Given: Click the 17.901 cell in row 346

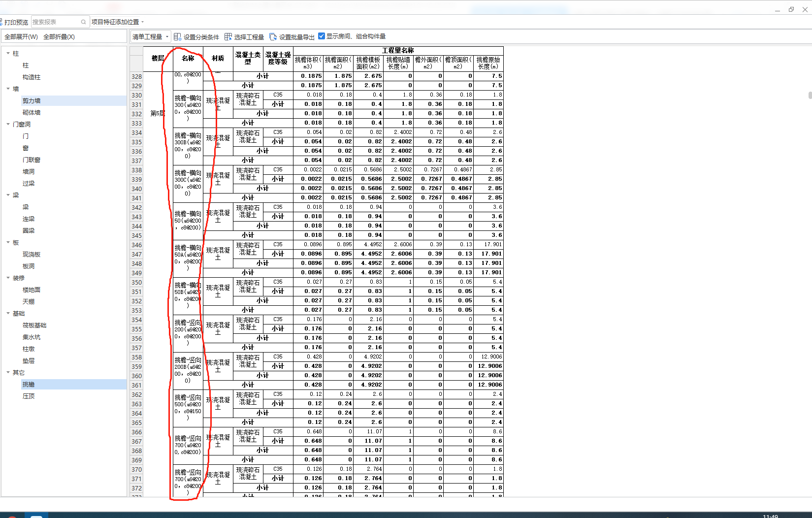Looking at the screenshot, I should tap(488, 245).
